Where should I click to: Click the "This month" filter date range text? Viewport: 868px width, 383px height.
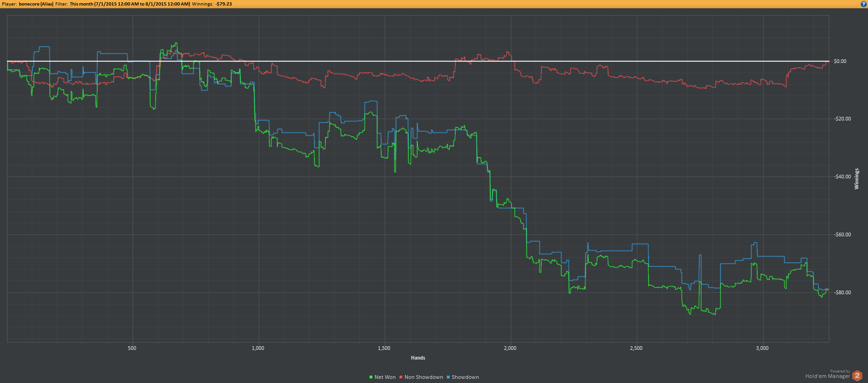[130, 4]
